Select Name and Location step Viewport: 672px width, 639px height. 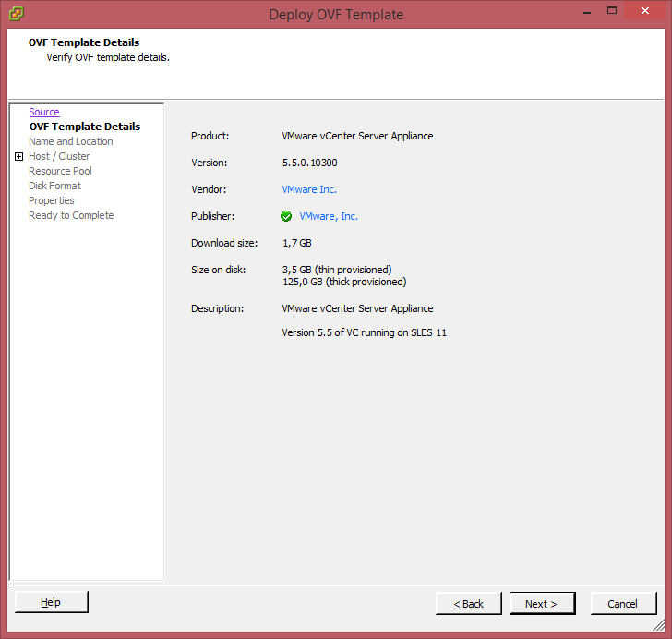[x=71, y=141]
